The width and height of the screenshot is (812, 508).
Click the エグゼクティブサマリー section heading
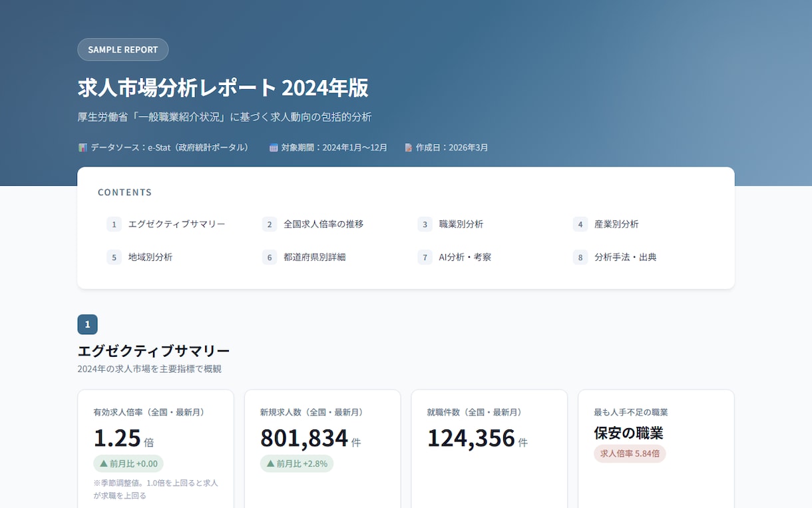154,351
